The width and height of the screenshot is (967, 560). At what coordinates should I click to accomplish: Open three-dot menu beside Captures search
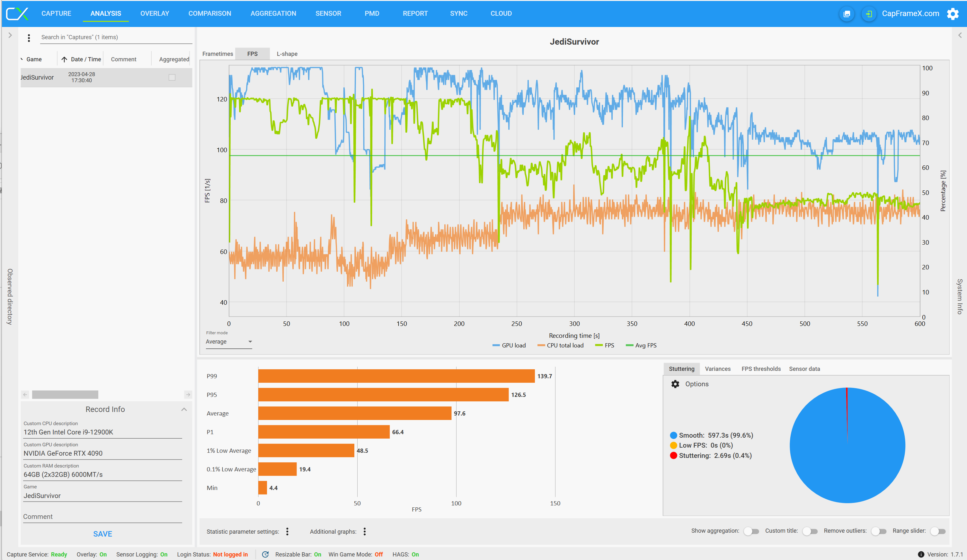(x=29, y=38)
